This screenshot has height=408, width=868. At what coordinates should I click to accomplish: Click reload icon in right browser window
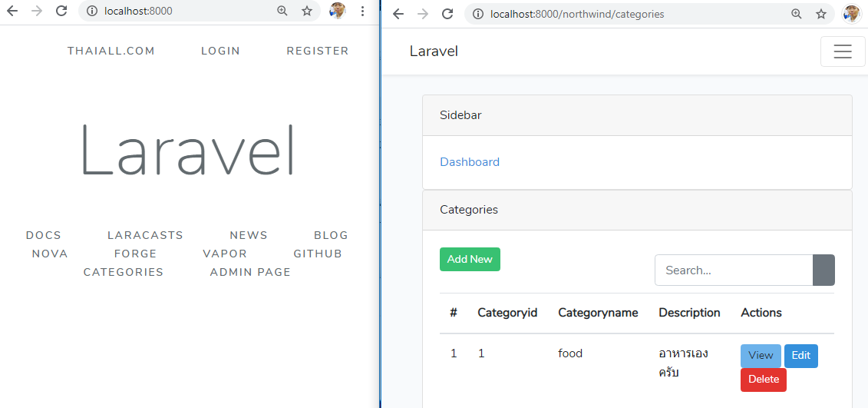(x=447, y=14)
